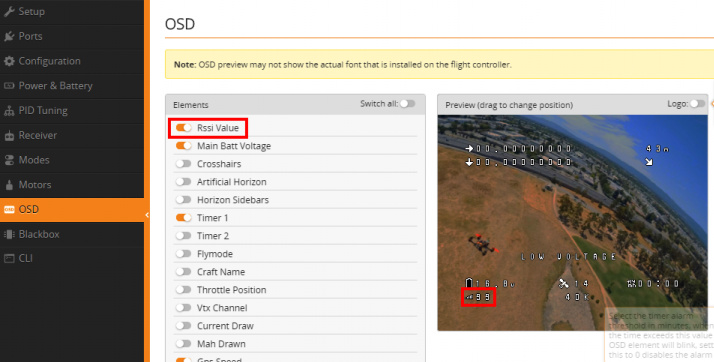Screen dimensions: 714x362
Task: Turn on Artificial Horizon element
Action: click(184, 182)
